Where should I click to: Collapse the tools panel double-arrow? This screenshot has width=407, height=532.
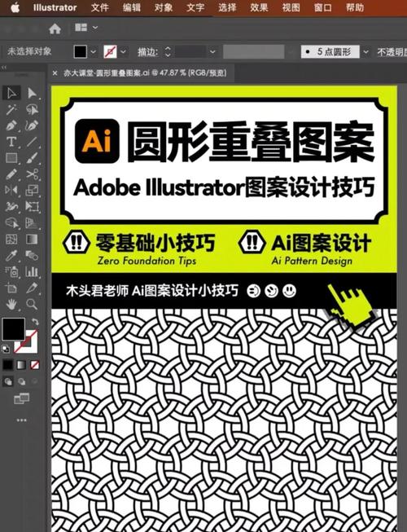4,68
